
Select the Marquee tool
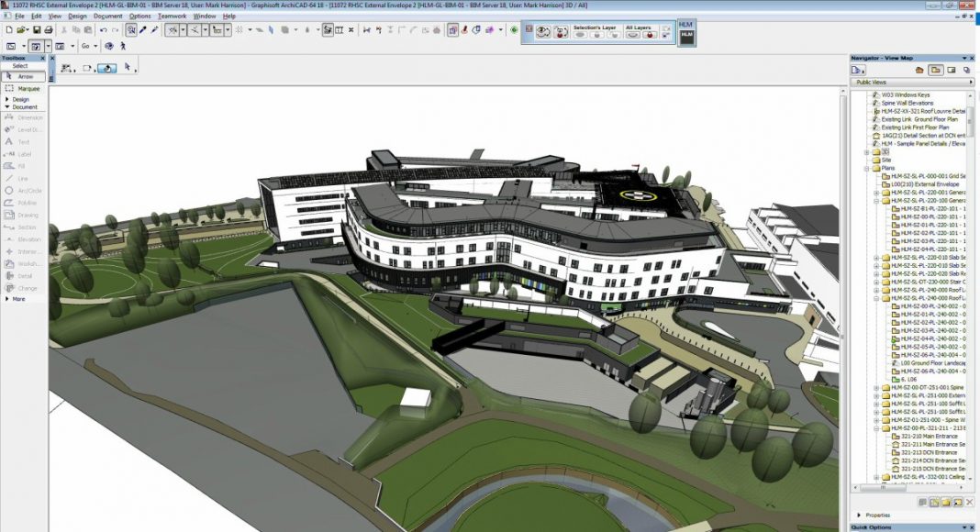coord(24,89)
